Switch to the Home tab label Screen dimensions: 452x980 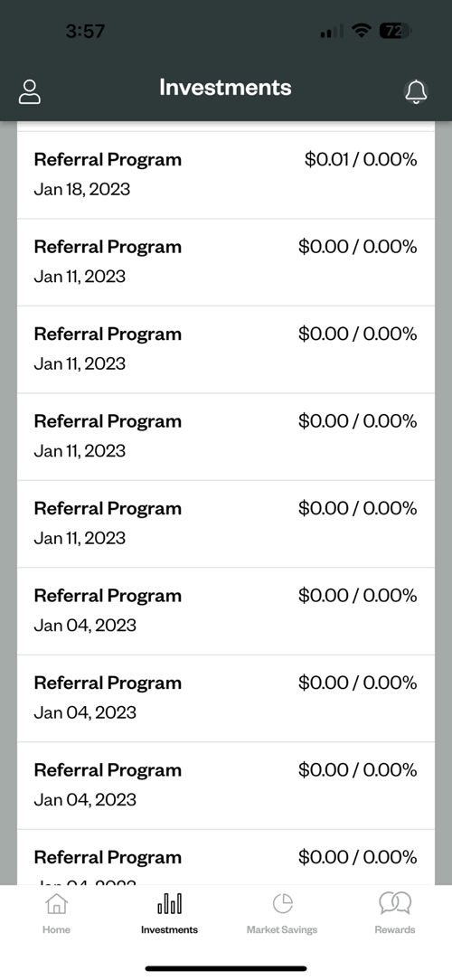56,929
